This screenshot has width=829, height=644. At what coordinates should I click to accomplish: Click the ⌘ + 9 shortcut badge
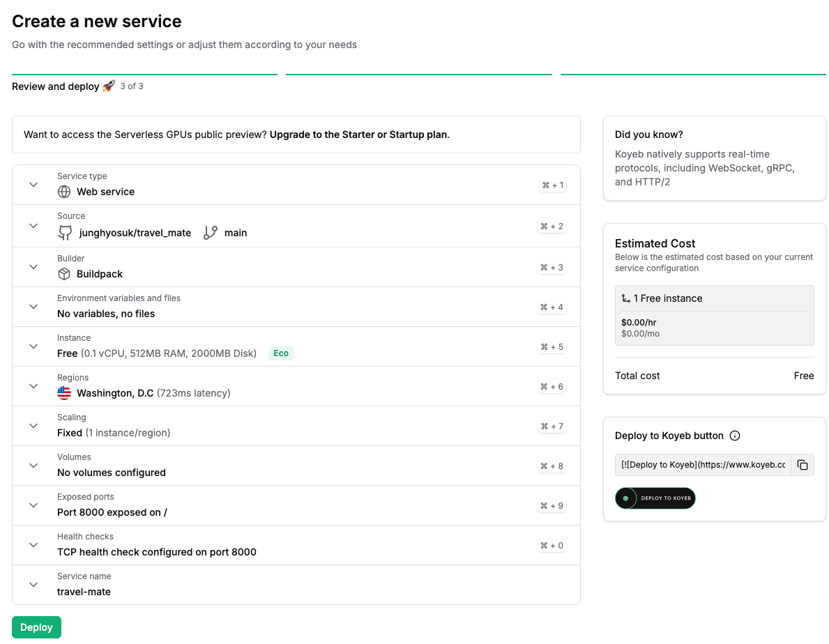click(x=552, y=506)
